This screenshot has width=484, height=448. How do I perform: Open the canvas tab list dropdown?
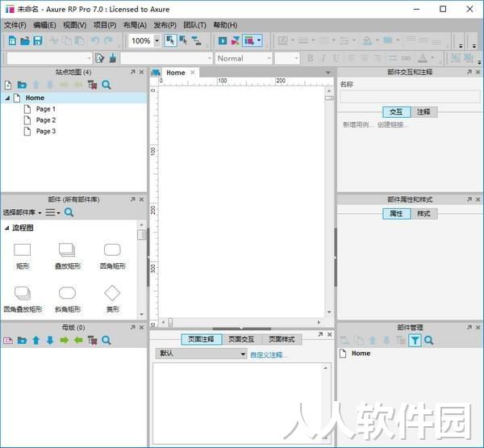click(328, 73)
